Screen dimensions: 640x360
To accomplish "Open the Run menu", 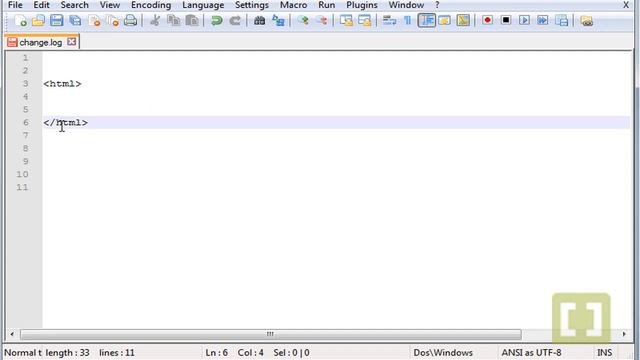I will click(x=327, y=5).
